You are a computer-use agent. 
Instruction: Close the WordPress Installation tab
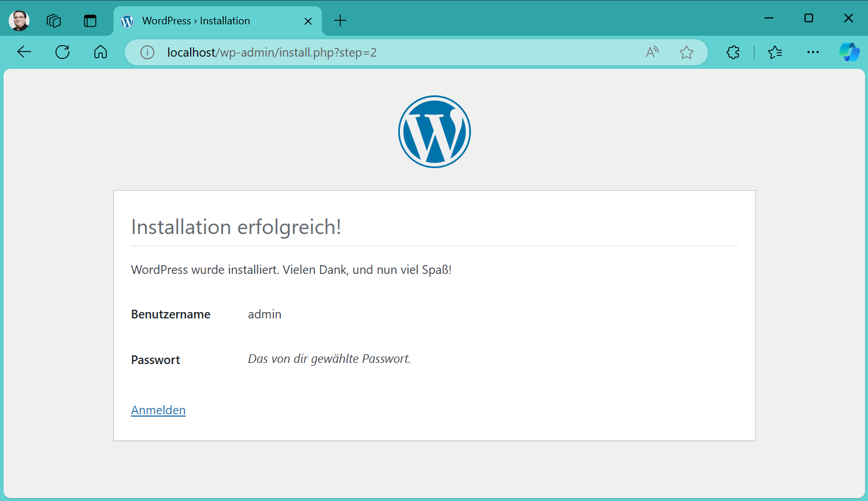pos(308,21)
